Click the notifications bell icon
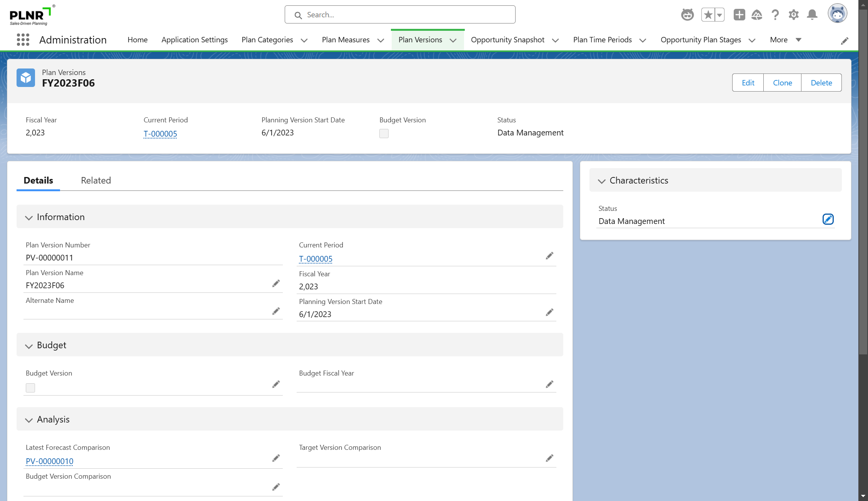 pos(812,15)
